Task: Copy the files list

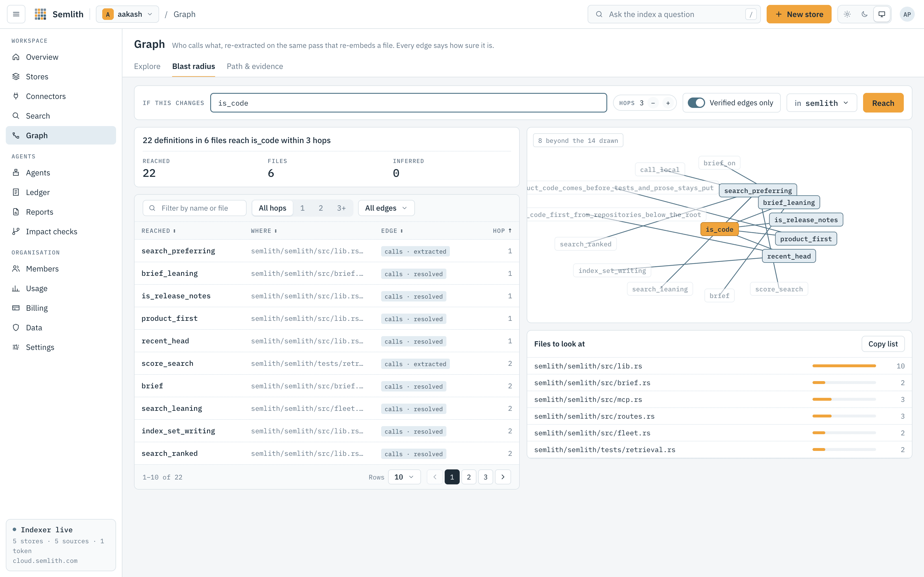Action: (x=883, y=344)
